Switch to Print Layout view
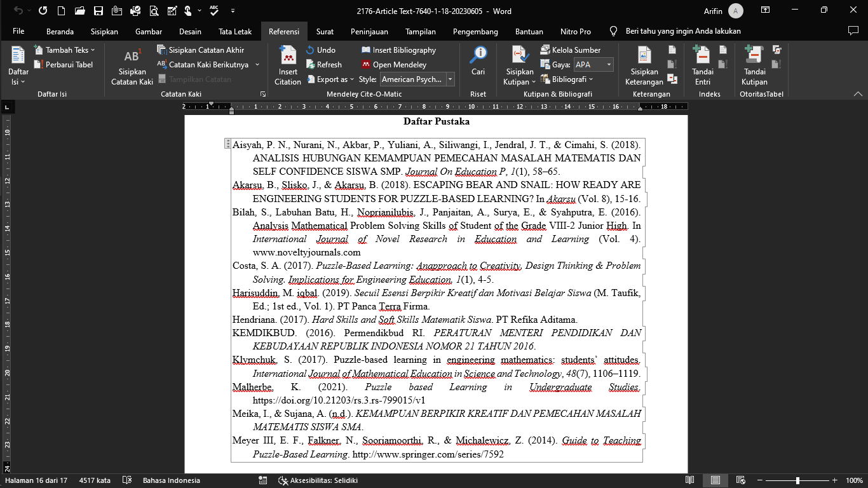Viewport: 868px width, 488px height. click(715, 480)
